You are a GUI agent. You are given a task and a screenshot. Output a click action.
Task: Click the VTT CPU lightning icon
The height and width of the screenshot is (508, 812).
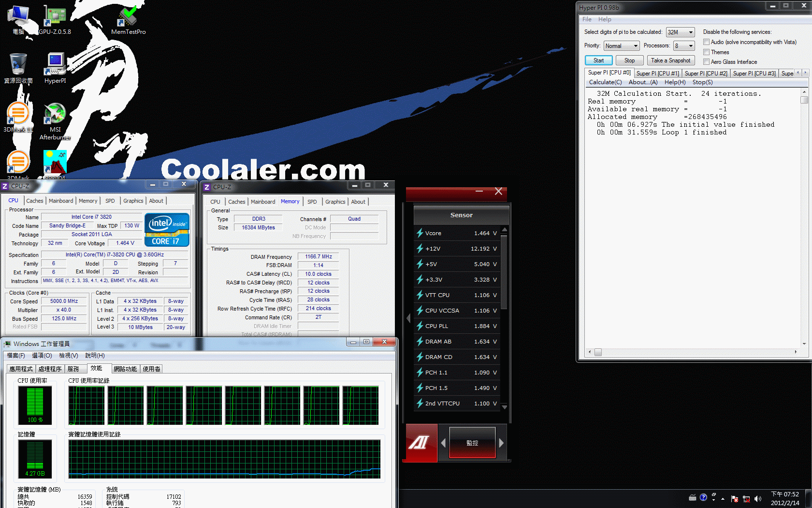[x=420, y=295]
